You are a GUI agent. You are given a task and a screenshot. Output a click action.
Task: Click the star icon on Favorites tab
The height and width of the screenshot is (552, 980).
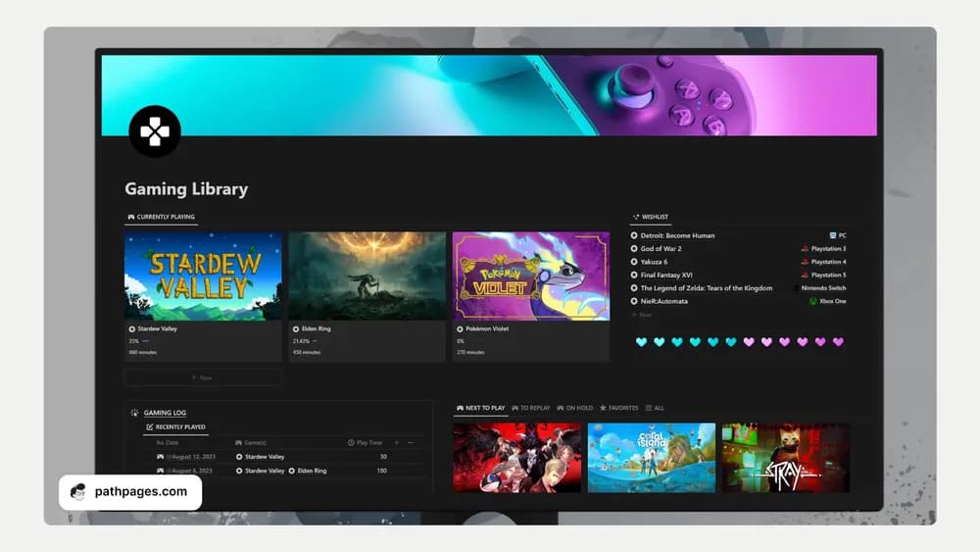[x=603, y=408]
